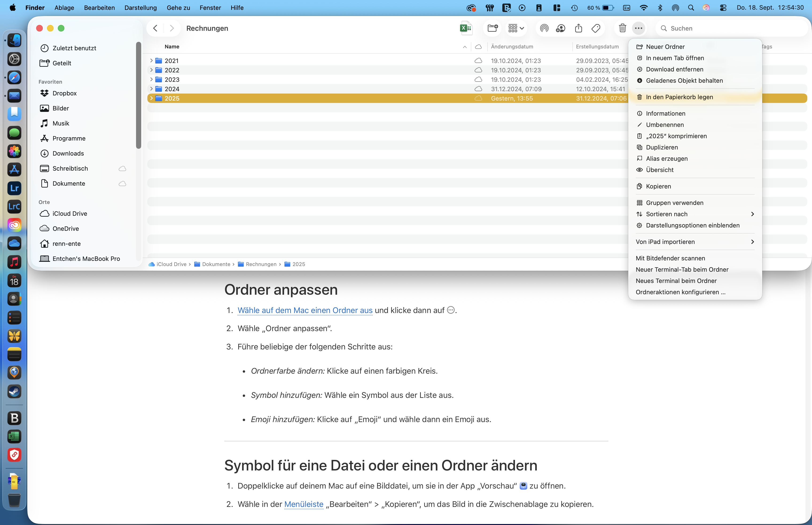
Task: Click the new folder toolbar icon
Action: tap(492, 28)
